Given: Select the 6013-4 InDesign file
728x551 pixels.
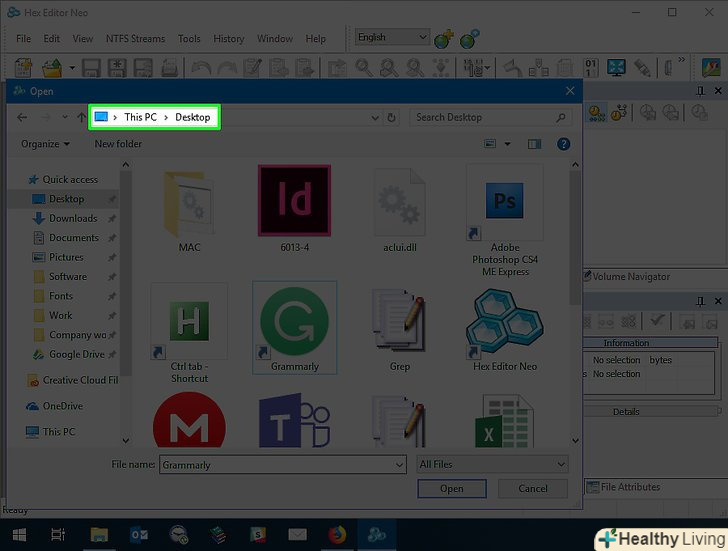Looking at the screenshot, I should [x=294, y=209].
